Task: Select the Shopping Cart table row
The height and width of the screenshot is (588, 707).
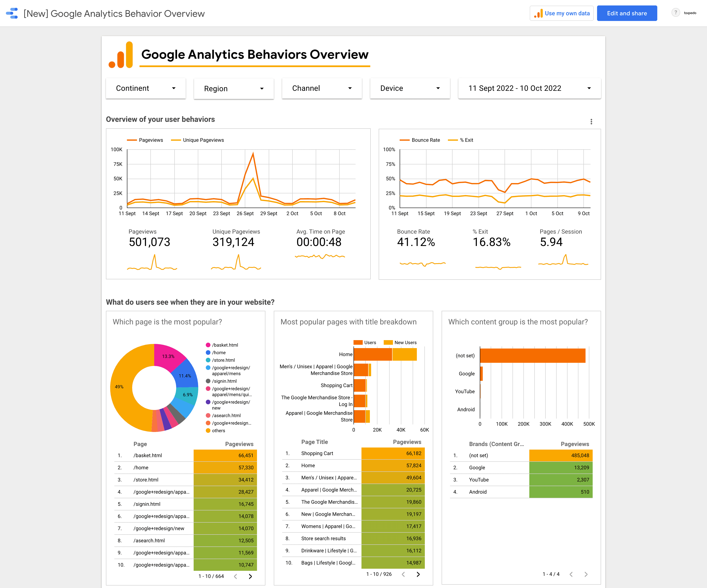Action: tap(353, 453)
